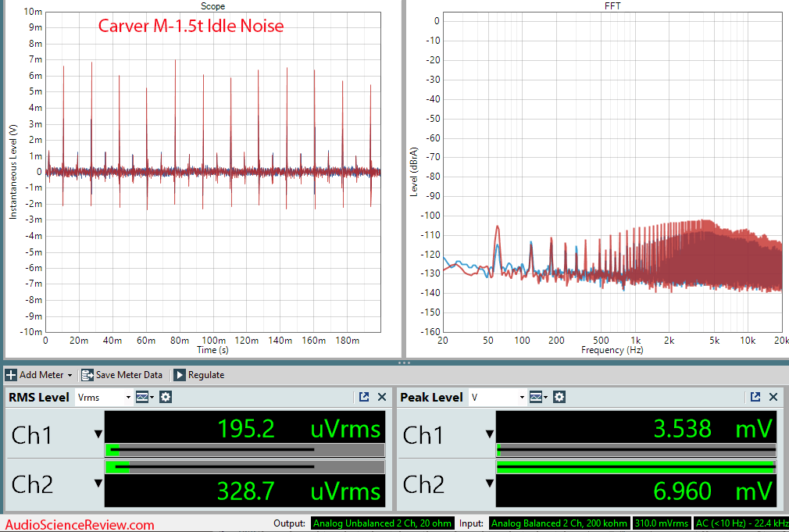Expand Ch1 arrow in RMS Level meter

98,434
